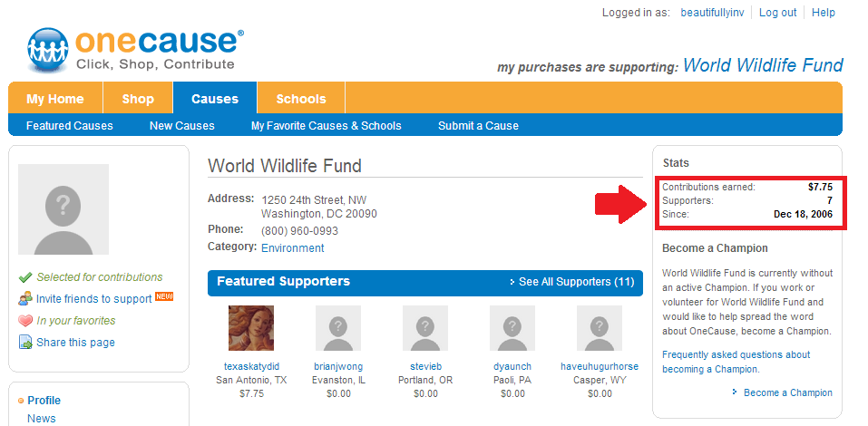Open the Submit a Cause menu item
Image resolution: width=868 pixels, height=426 pixels.
click(x=478, y=126)
